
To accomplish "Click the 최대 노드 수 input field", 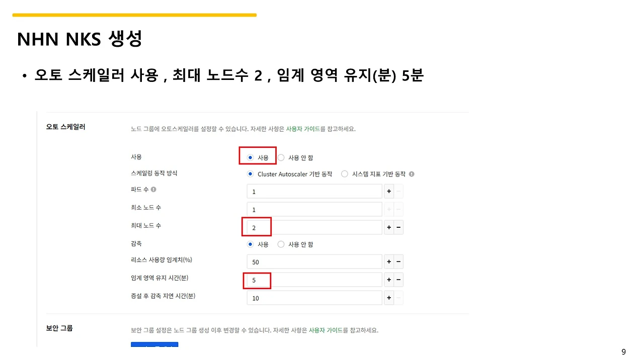I will coord(314,227).
